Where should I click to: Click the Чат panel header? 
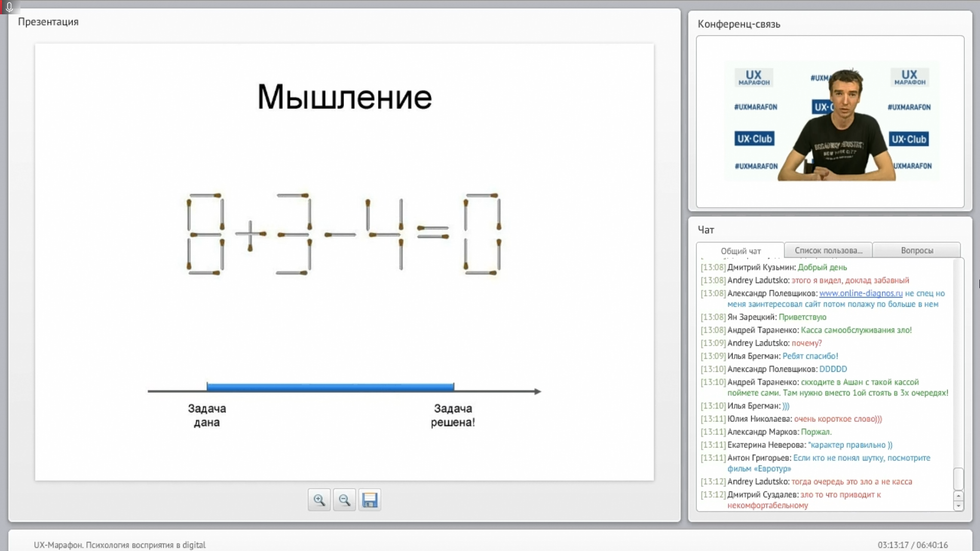click(706, 230)
